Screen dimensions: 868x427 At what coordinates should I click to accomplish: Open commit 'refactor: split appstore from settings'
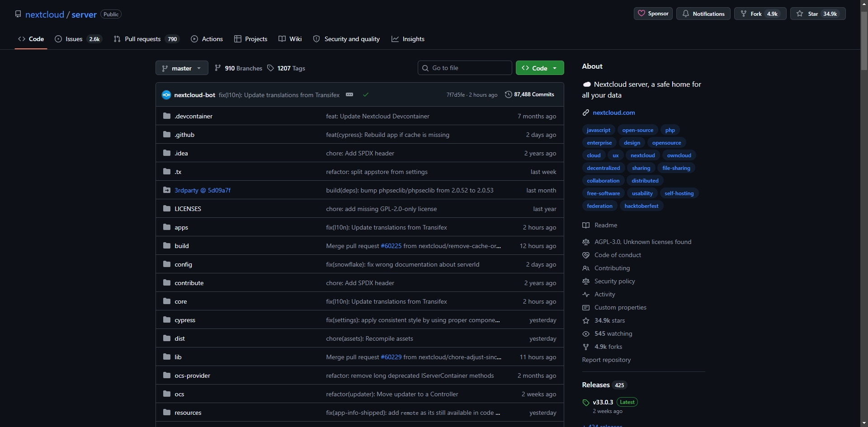(377, 172)
